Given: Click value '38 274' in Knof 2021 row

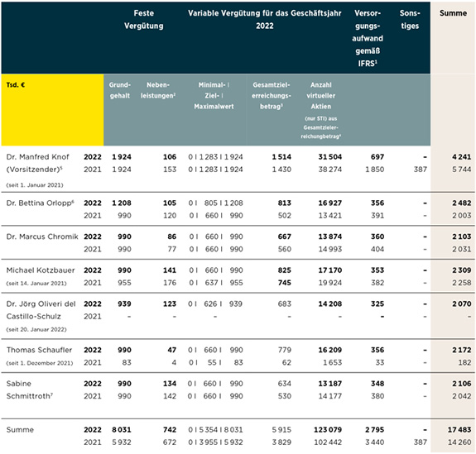Looking at the screenshot, I should coord(330,170).
